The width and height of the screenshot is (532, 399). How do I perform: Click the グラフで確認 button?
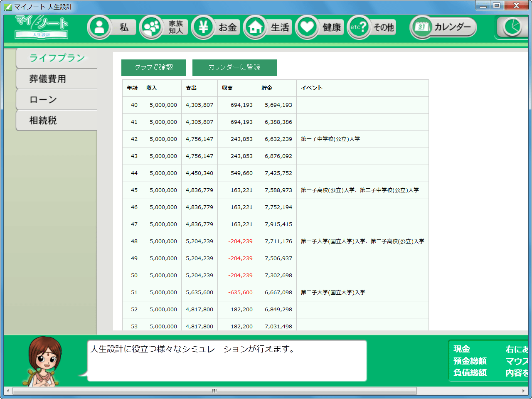pyautogui.click(x=154, y=67)
